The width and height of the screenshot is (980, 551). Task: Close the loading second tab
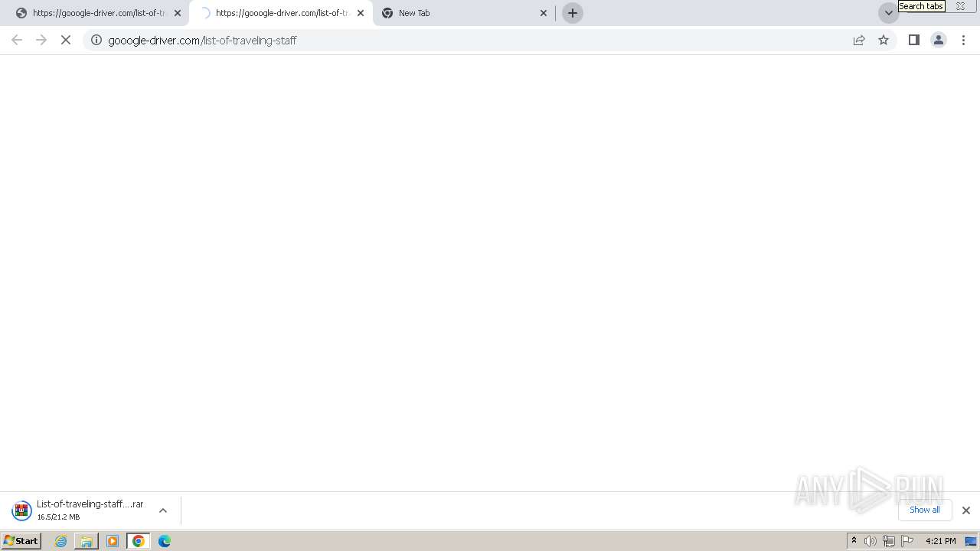coord(361,13)
